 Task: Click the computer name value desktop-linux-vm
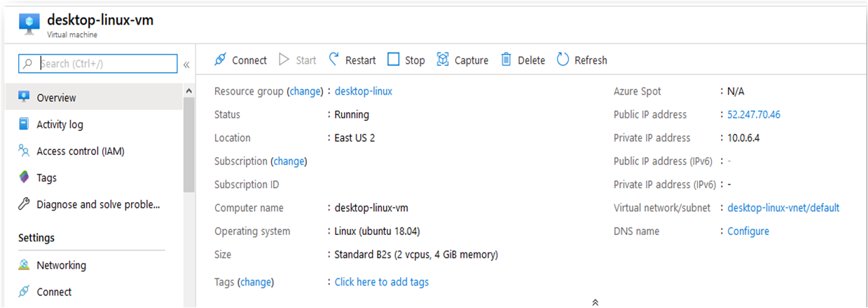[371, 208]
